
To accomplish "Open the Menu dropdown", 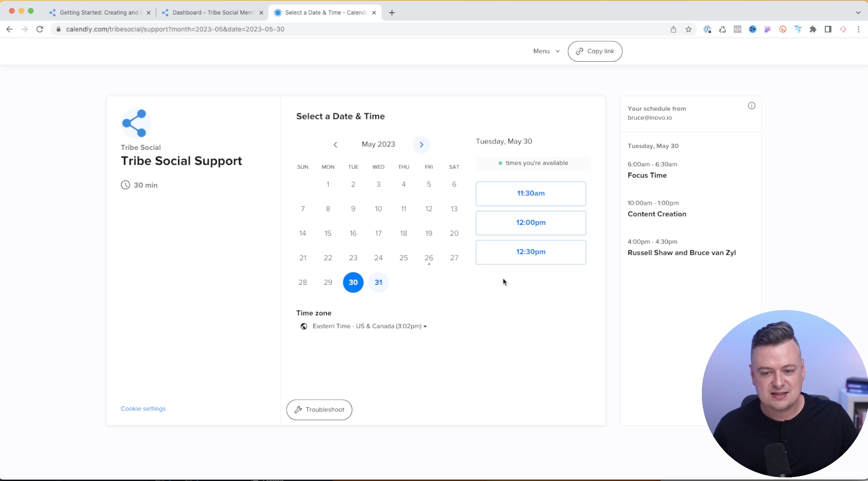I will tap(546, 51).
